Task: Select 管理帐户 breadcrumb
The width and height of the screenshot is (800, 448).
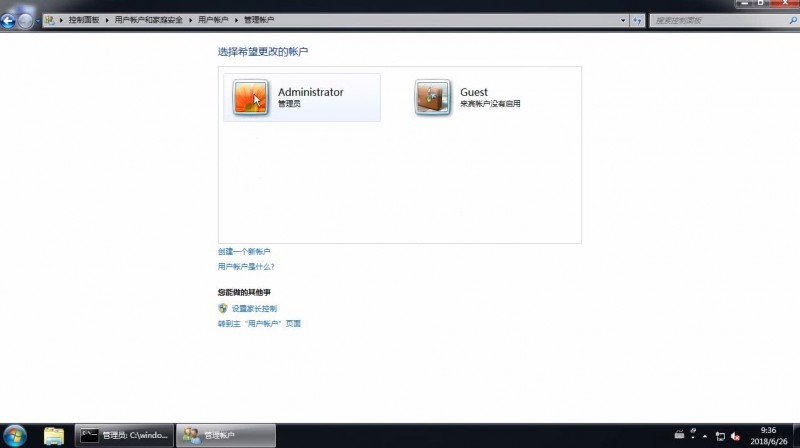Action: [x=259, y=20]
